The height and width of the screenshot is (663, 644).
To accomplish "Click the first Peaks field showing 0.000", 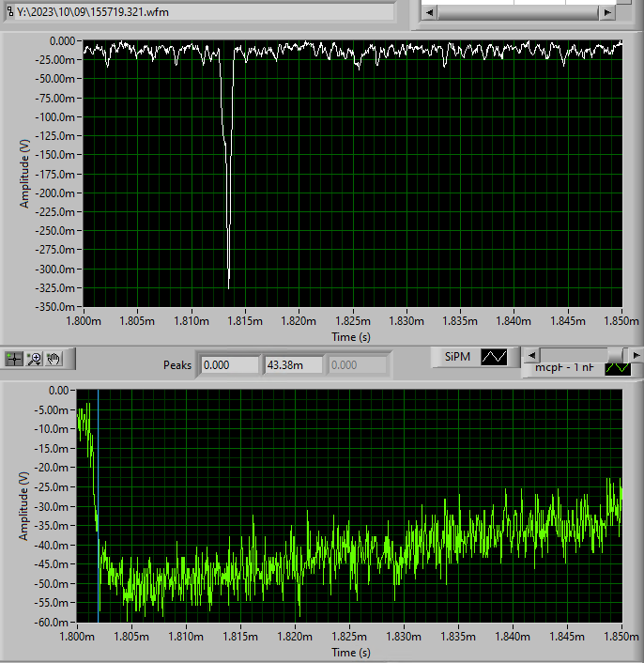I will 230,365.
